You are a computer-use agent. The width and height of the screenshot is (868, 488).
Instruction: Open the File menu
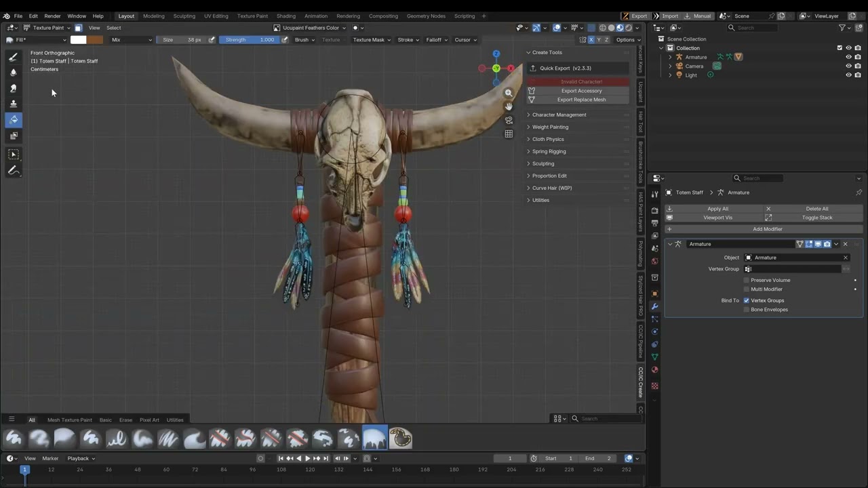click(x=18, y=16)
